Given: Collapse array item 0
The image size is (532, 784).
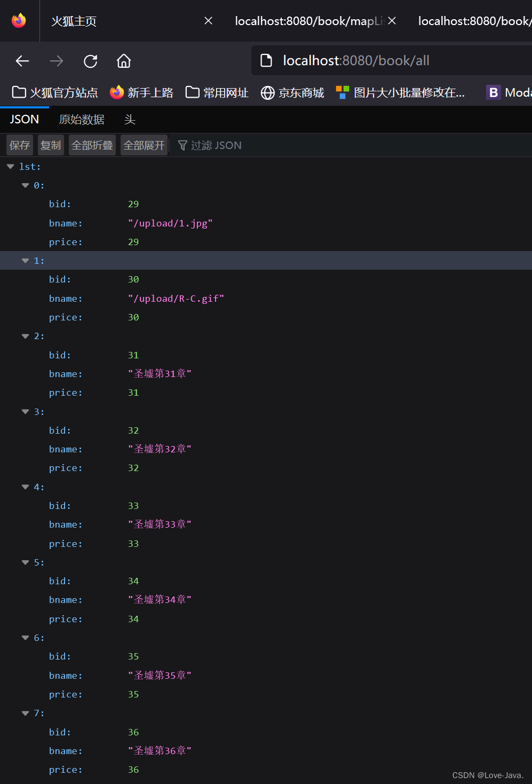Looking at the screenshot, I should 25,185.
